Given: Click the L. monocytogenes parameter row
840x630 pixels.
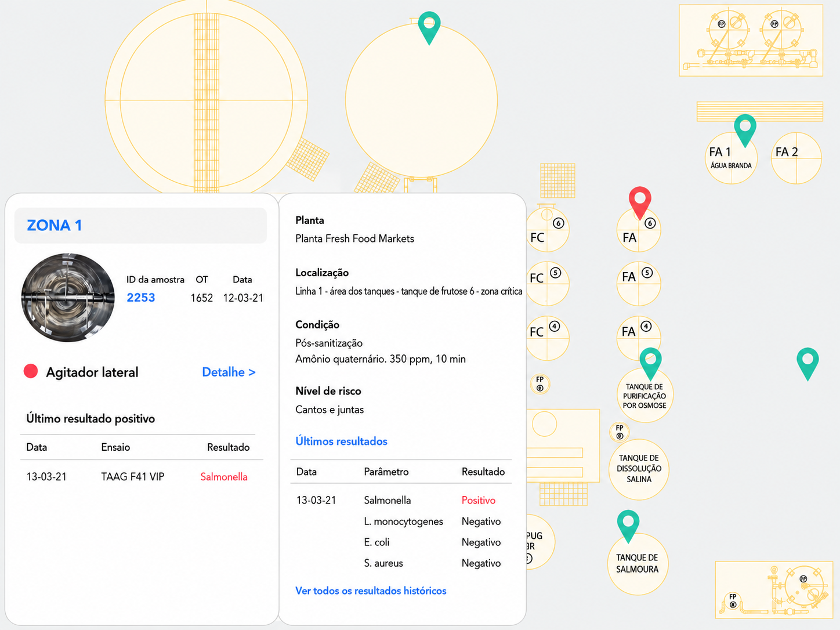Looking at the screenshot, I should tap(403, 522).
